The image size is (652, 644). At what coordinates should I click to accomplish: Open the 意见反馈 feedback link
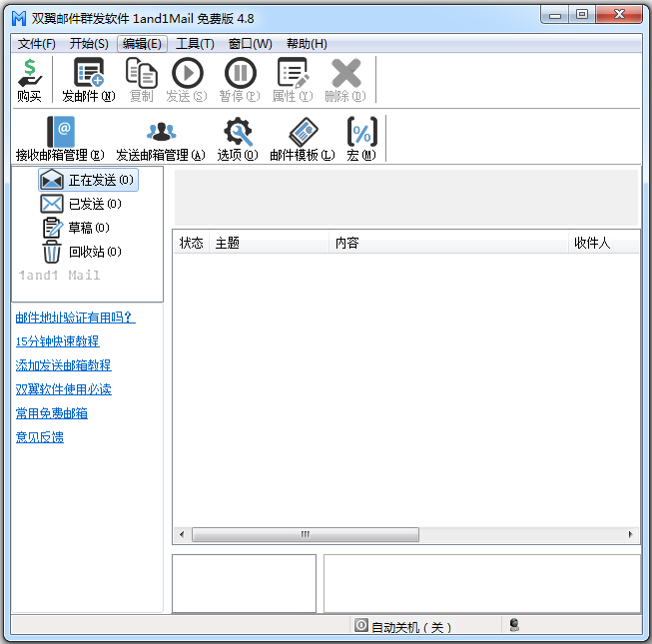coord(40,437)
